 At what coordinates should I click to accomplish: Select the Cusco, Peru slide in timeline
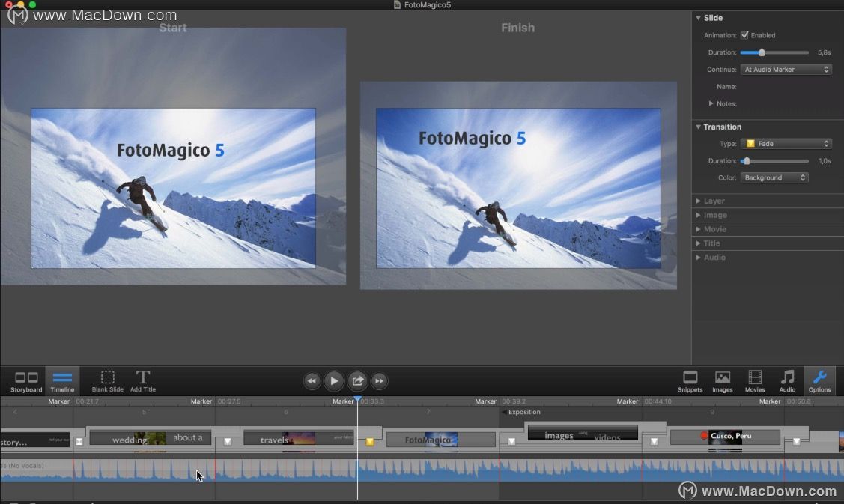click(725, 437)
